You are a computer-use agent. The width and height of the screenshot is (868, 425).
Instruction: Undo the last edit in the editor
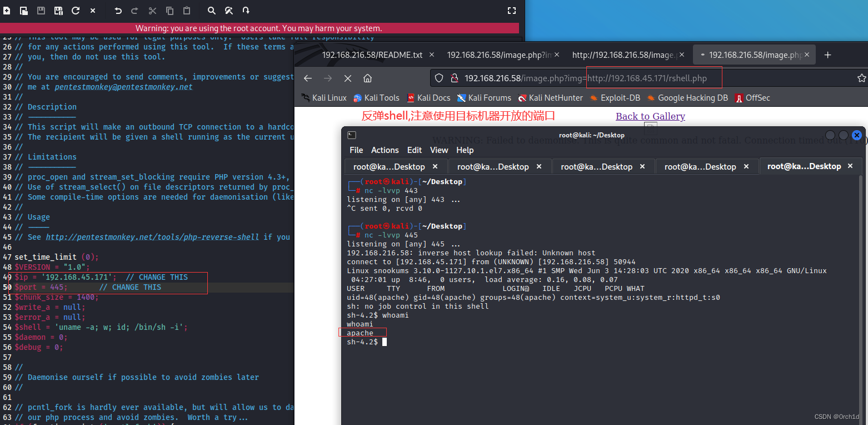pyautogui.click(x=118, y=11)
